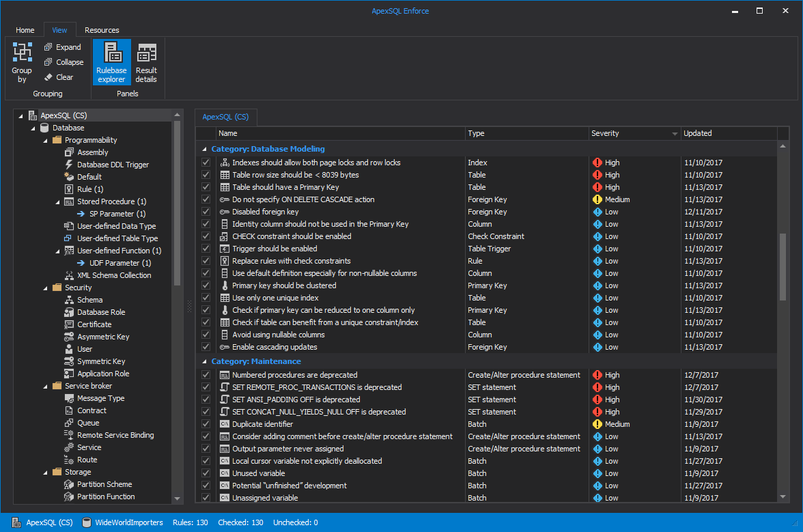
Task: Click the Schema node icon
Action: pyautogui.click(x=69, y=300)
